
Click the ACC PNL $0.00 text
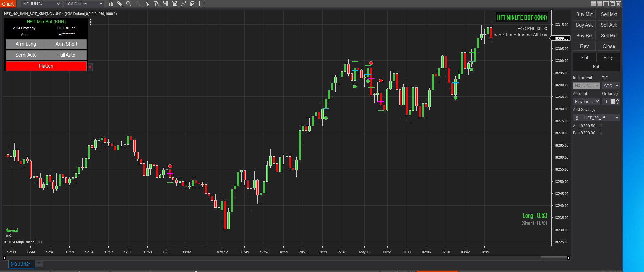point(532,28)
